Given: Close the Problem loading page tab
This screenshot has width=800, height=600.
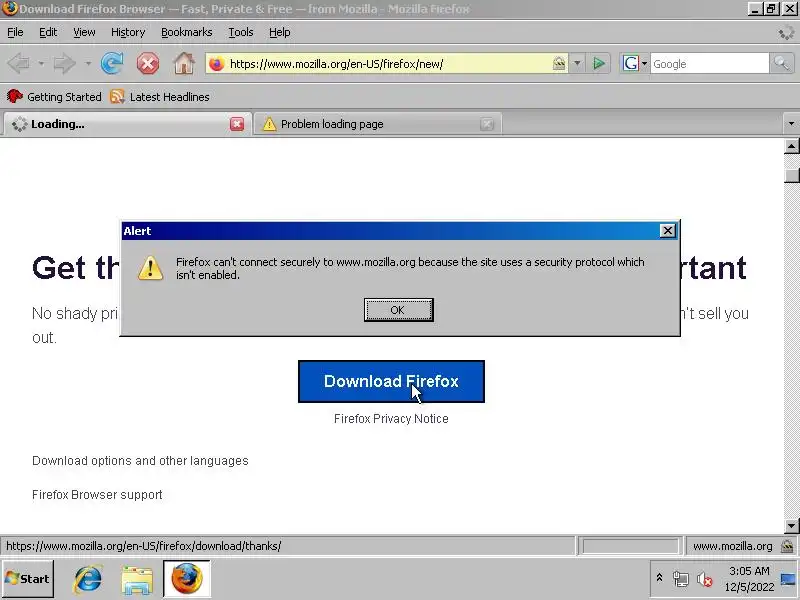Looking at the screenshot, I should [487, 124].
